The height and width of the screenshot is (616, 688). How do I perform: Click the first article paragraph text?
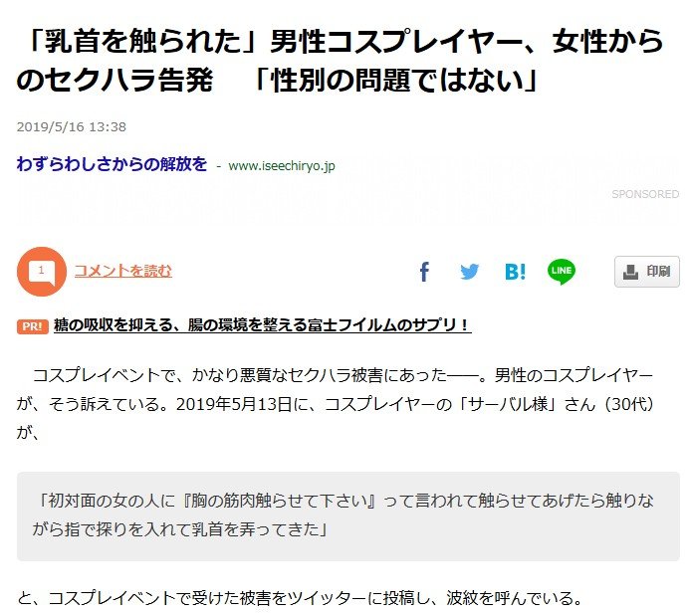336,404
